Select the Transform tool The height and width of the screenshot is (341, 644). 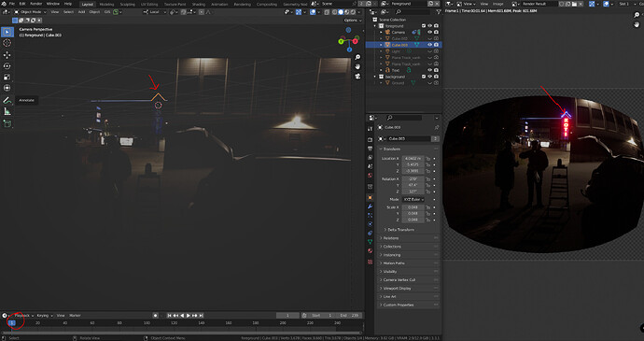7,88
